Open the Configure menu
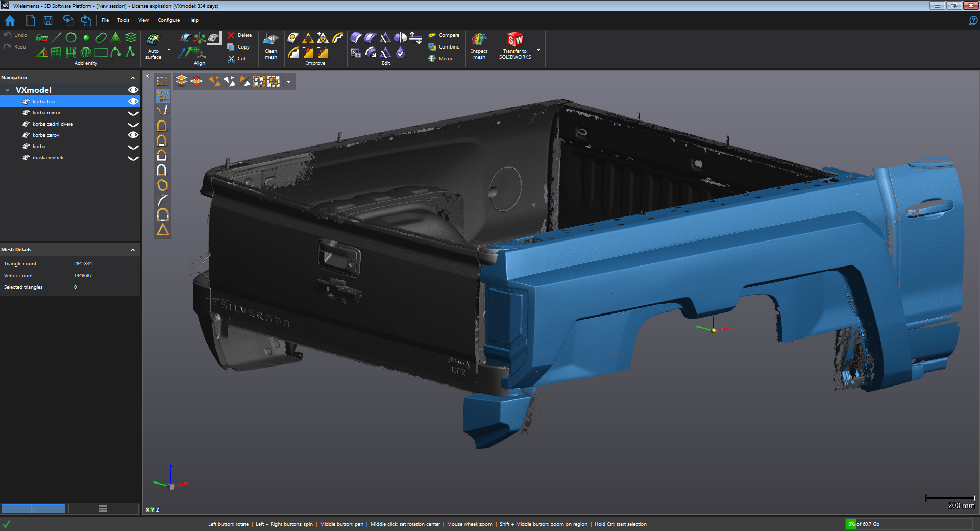The height and width of the screenshot is (531, 980). click(x=168, y=20)
